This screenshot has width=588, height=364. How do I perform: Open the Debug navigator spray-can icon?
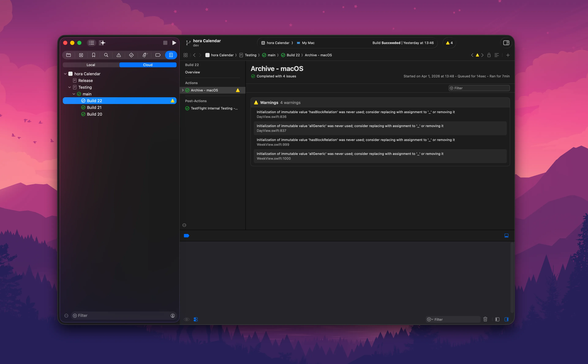pos(145,55)
